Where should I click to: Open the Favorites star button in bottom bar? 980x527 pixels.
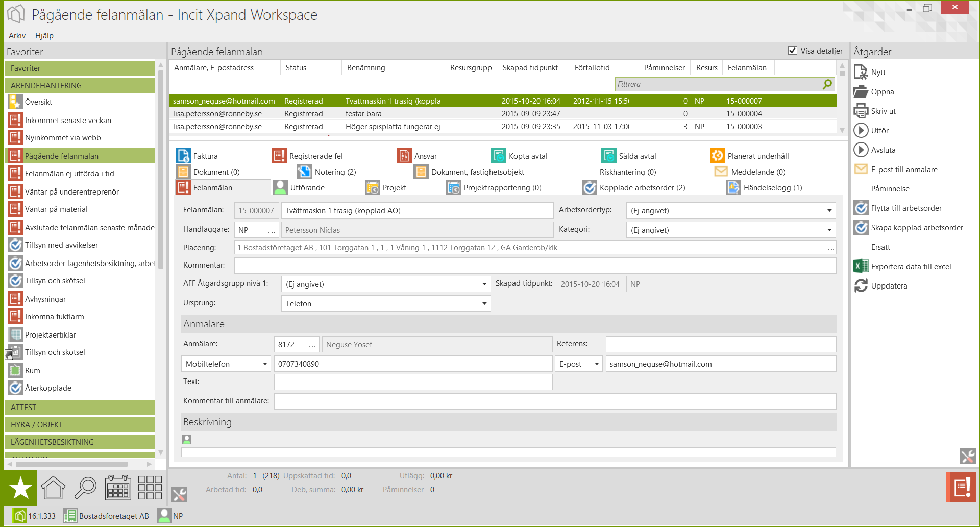[20, 488]
